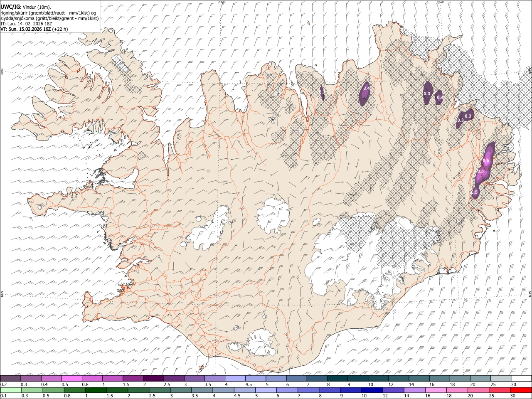This screenshot has height=399, width=532.
Task: Select the lower legend swatch starting at 8
Action: 329,390
